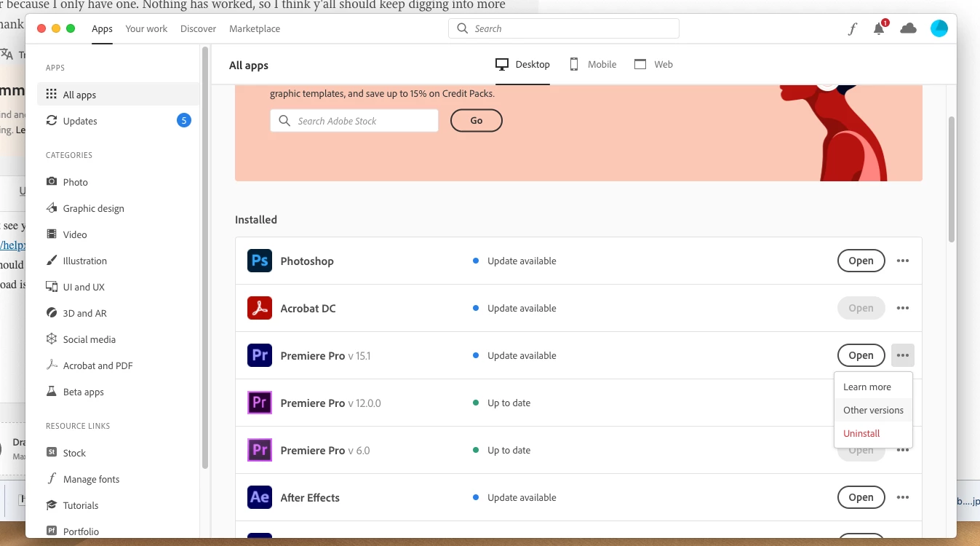
Task: Select the Mobile platform tab
Action: click(593, 64)
